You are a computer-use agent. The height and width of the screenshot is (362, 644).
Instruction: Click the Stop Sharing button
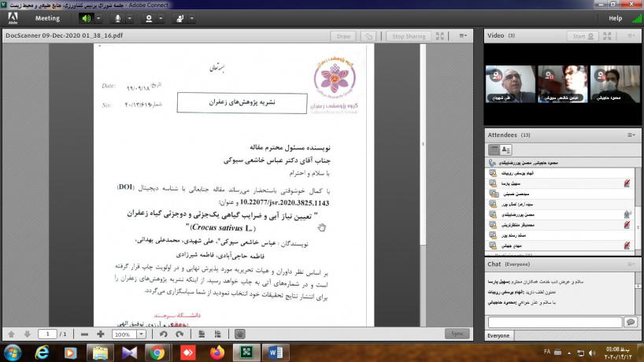(409, 36)
